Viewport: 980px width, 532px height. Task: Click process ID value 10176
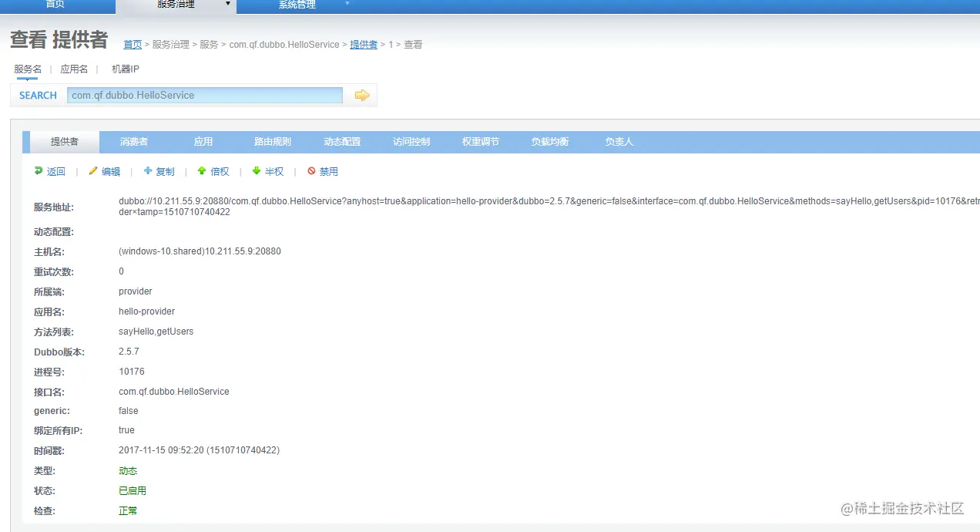pyautogui.click(x=132, y=372)
